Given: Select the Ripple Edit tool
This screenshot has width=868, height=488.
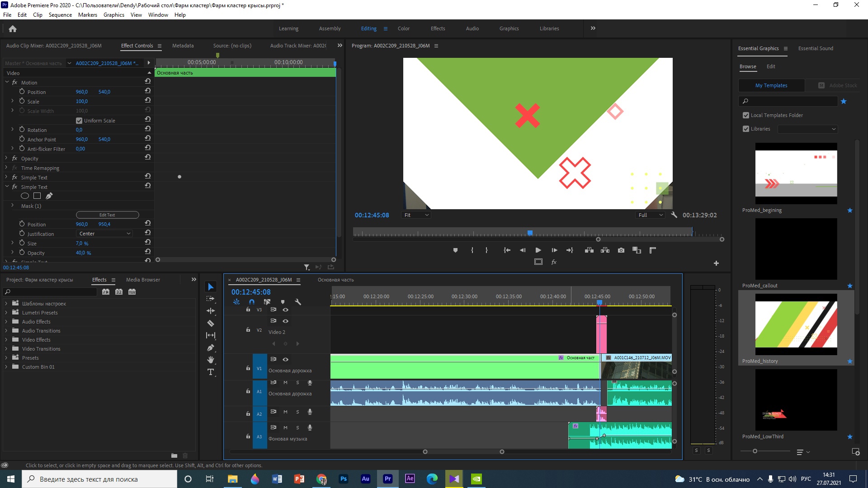Looking at the screenshot, I should point(211,311).
